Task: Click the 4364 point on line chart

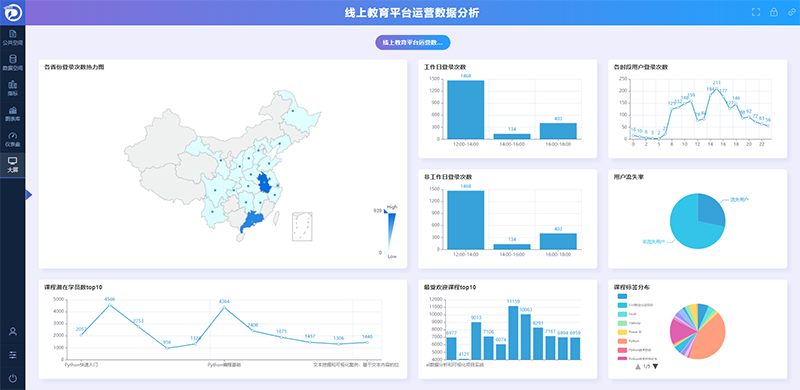Action: [223, 307]
